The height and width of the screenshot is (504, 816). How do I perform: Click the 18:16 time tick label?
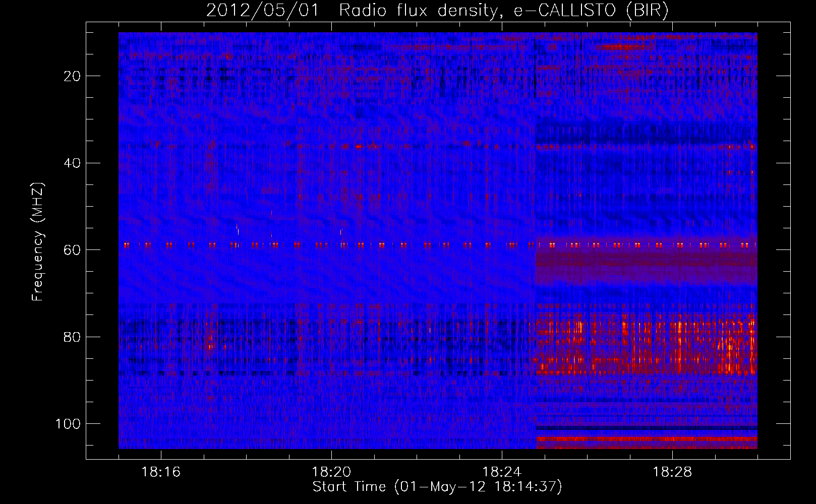coord(161,472)
